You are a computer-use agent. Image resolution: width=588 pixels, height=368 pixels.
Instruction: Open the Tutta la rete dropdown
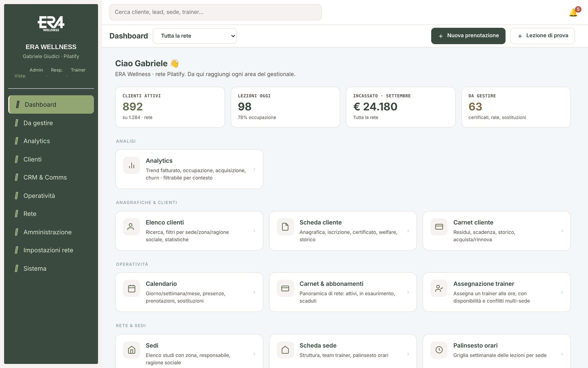click(x=195, y=36)
